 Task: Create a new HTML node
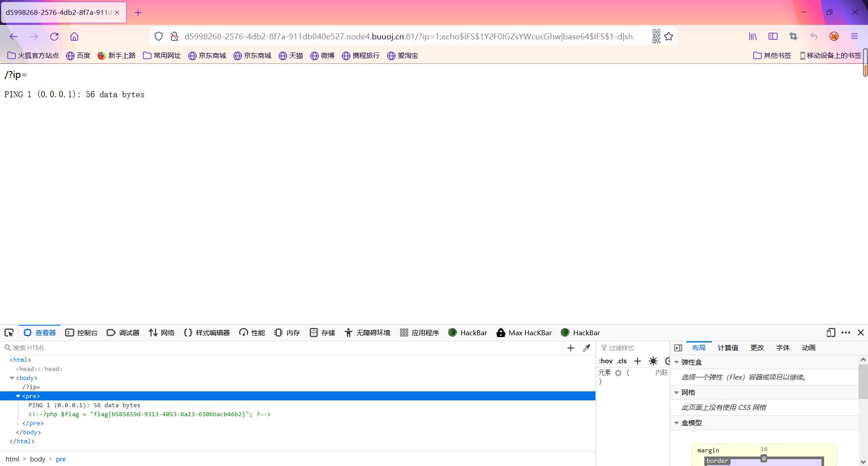(x=571, y=348)
